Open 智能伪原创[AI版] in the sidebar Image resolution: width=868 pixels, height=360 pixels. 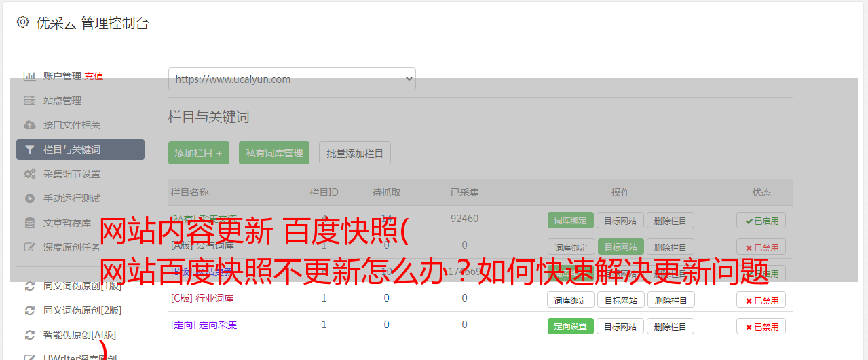tap(80, 335)
